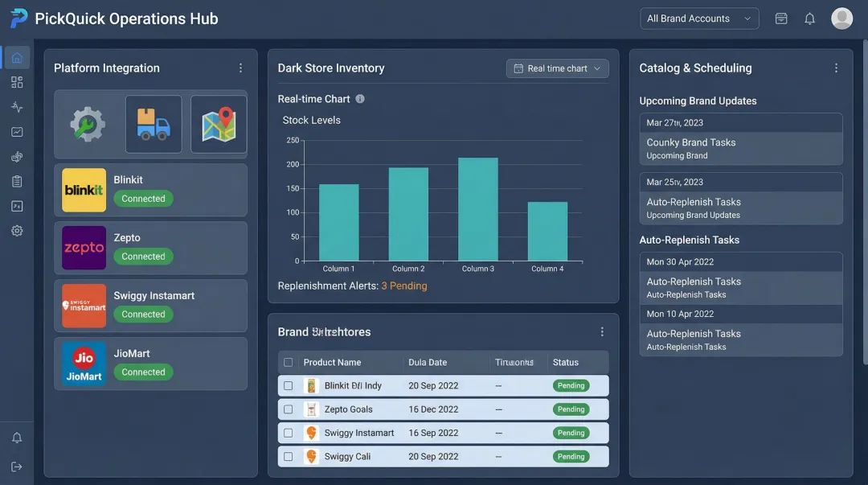Open the Platform Integration panel menu

pos(240,68)
